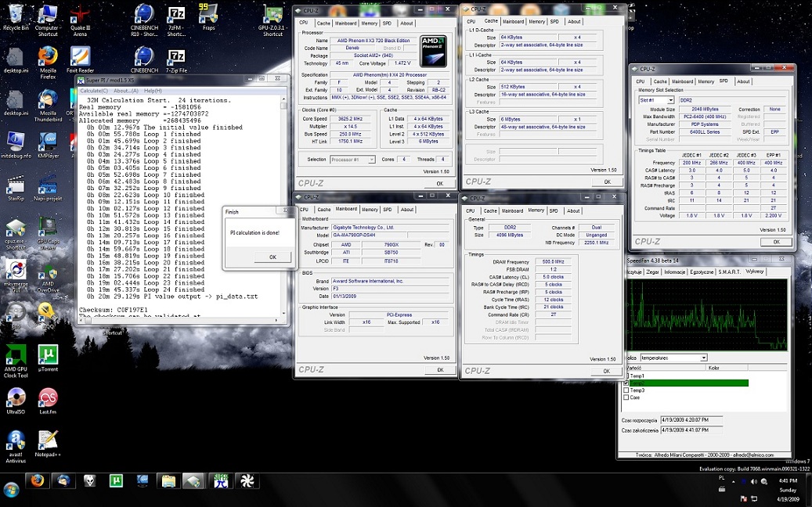Tick the Temp1 checkbox in SpeedFan
812x507 pixels.
(x=626, y=376)
